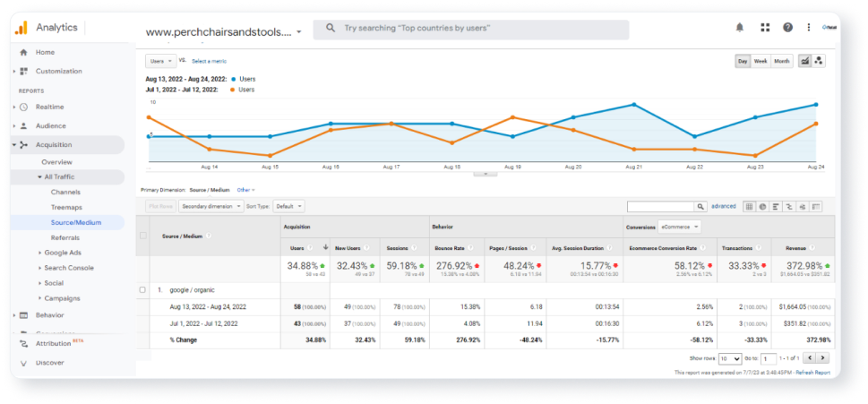This screenshot has width=868, height=404.
Task: Open the Referrals report in sidebar
Action: pos(65,237)
